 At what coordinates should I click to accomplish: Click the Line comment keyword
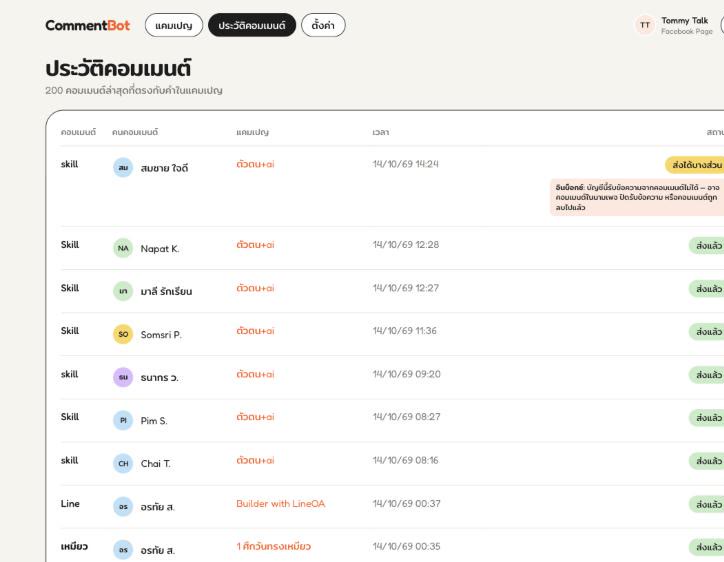click(70, 503)
